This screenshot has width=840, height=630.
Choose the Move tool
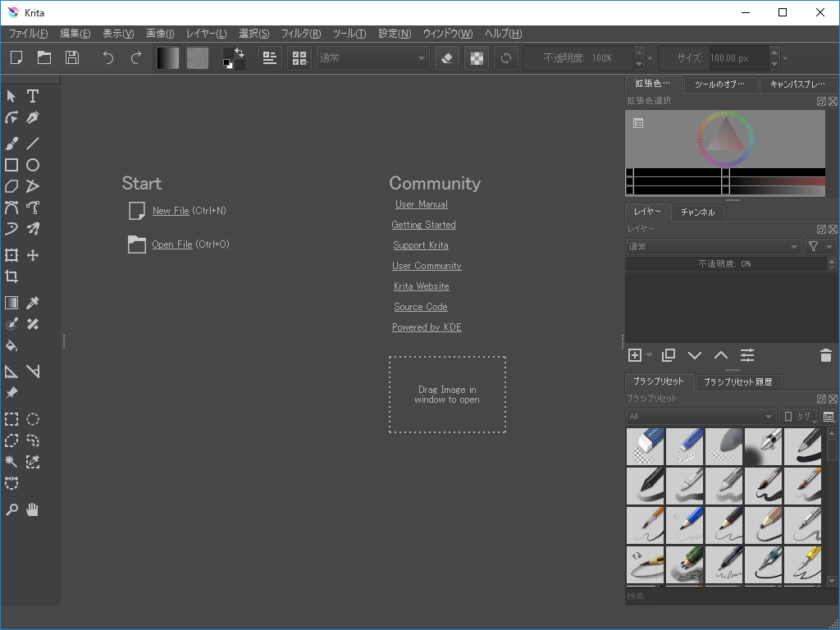click(33, 255)
